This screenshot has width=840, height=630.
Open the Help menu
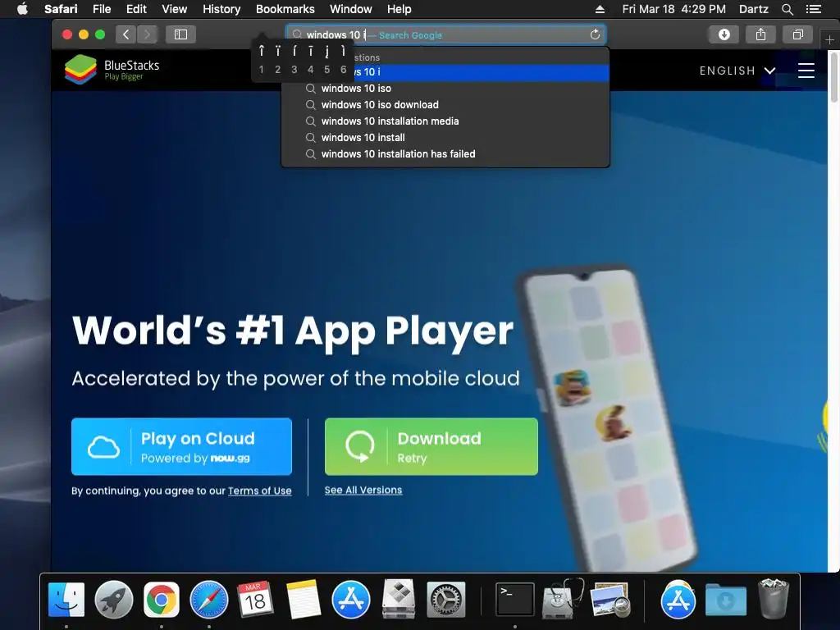[x=399, y=9]
